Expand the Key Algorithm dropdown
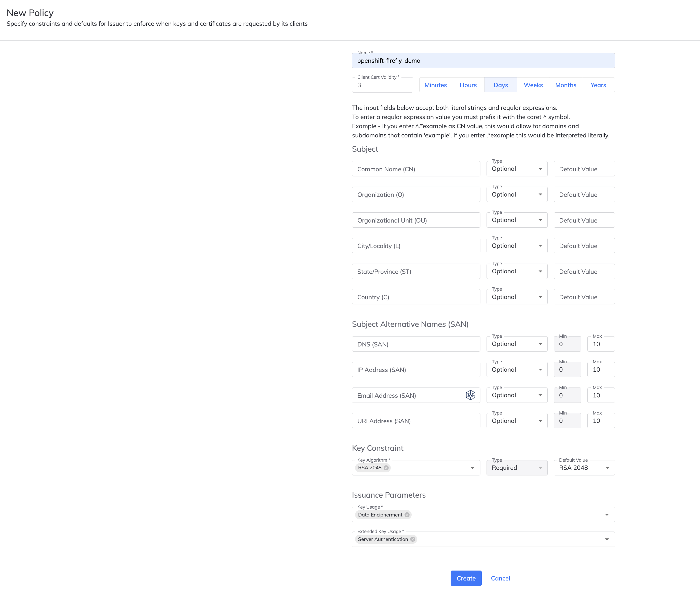 [472, 468]
